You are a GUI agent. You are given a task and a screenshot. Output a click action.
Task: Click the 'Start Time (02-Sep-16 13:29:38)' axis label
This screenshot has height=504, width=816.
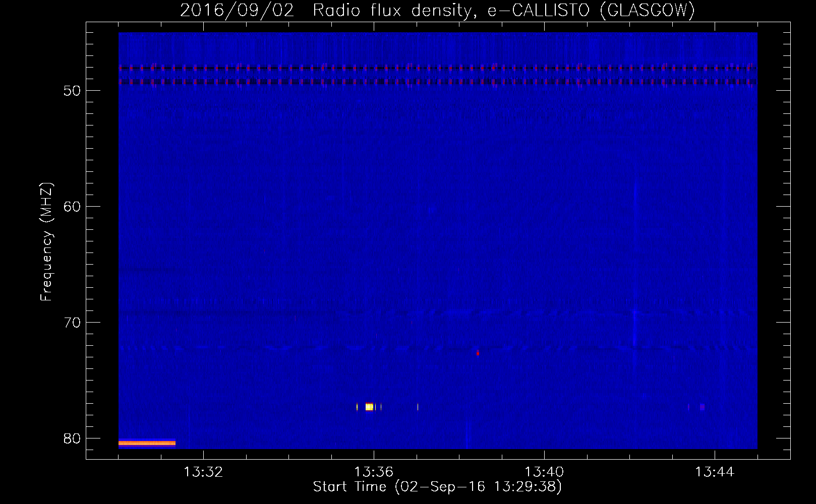click(437, 487)
